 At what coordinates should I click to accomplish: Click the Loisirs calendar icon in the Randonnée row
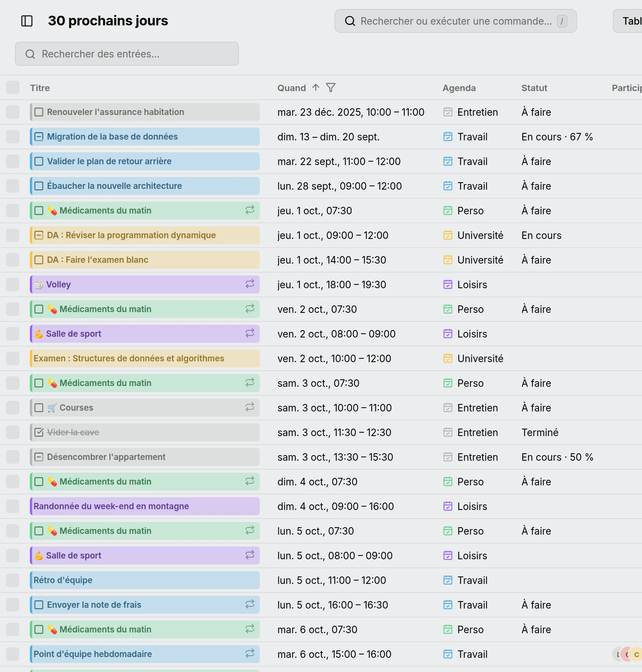(x=448, y=506)
